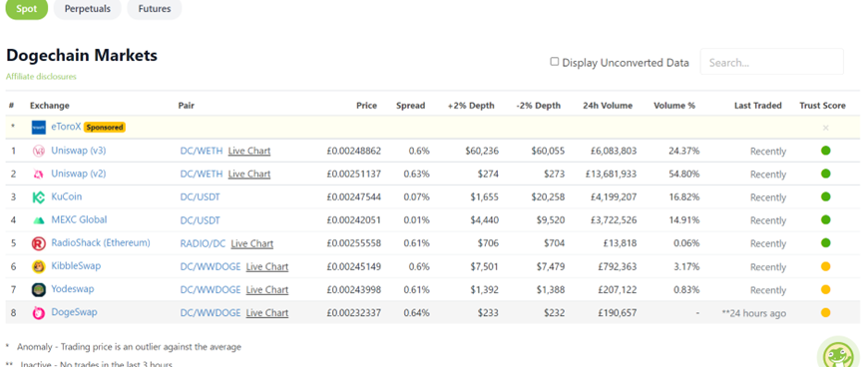Screen dimensions: 868x367
Task: Click the RadioShack (Ethereum) logo icon
Action: coord(38,243)
